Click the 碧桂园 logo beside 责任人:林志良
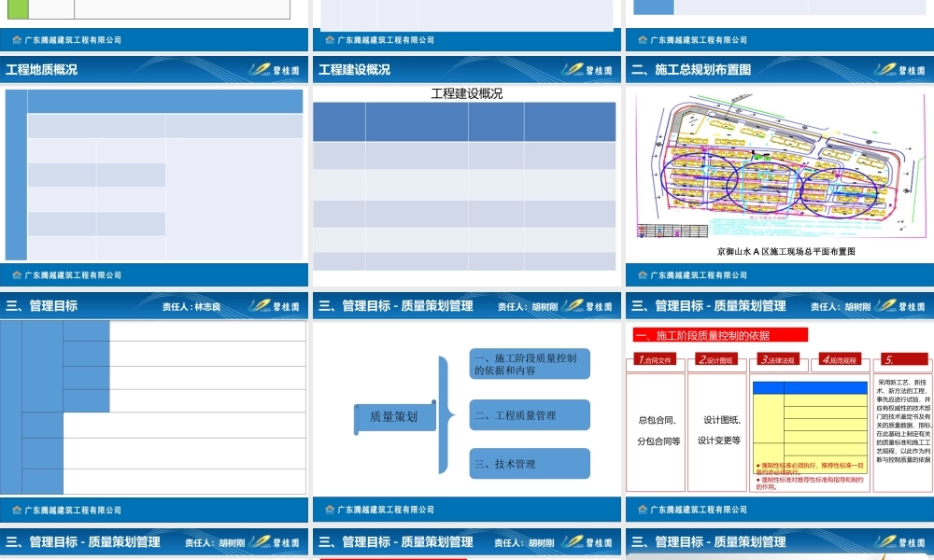 point(274,306)
